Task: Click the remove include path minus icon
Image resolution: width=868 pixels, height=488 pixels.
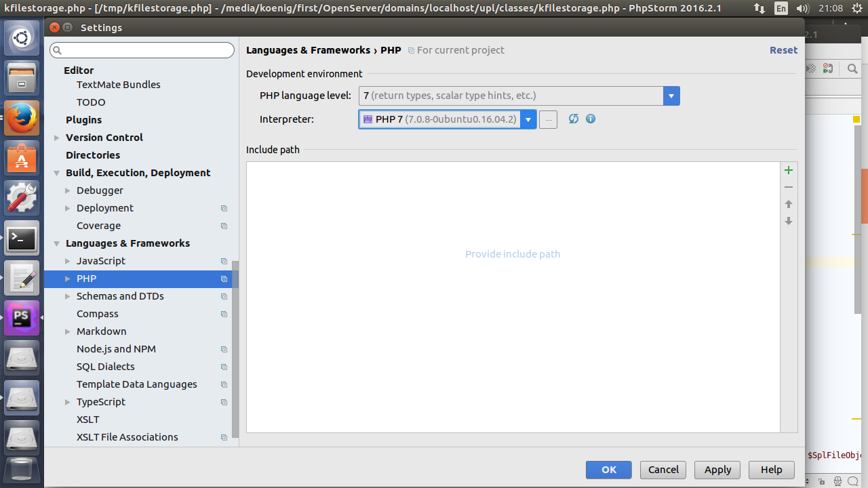Action: [788, 187]
